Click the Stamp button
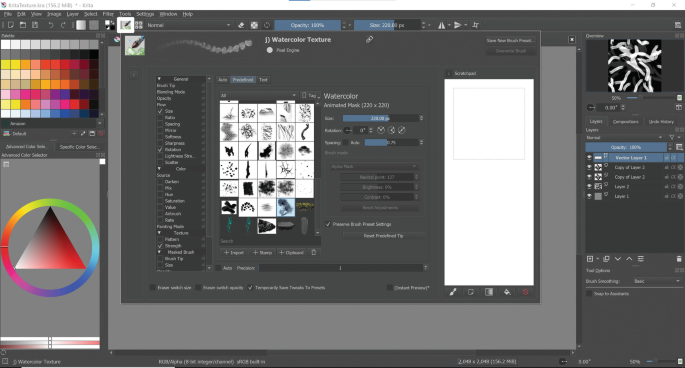This screenshot has width=685, height=368. click(262, 253)
